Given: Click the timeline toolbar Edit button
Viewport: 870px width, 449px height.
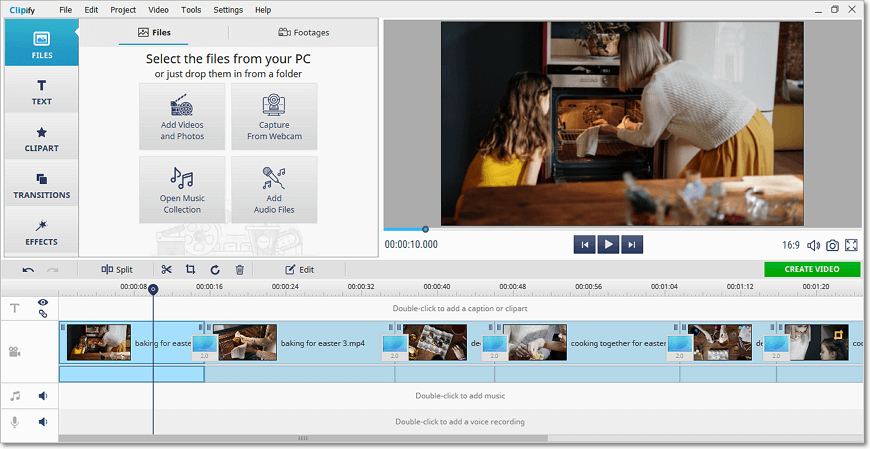Looking at the screenshot, I should tap(300, 270).
